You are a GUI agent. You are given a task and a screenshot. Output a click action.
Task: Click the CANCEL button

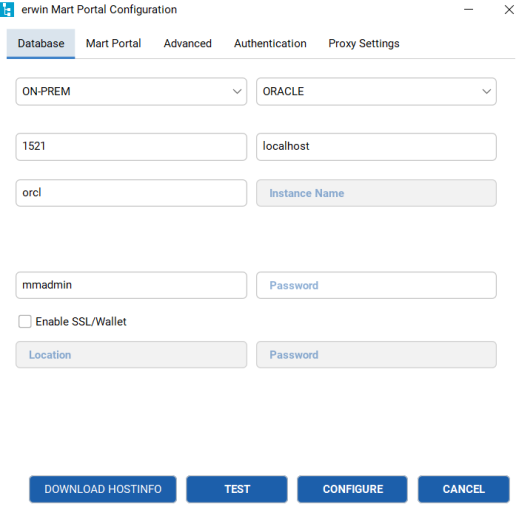click(464, 489)
